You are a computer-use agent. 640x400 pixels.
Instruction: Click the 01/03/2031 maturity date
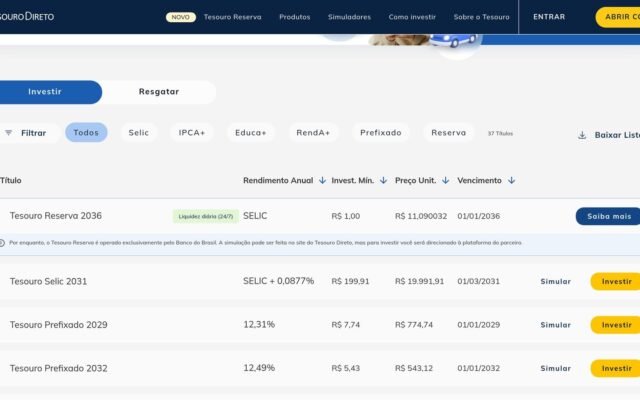478,282
